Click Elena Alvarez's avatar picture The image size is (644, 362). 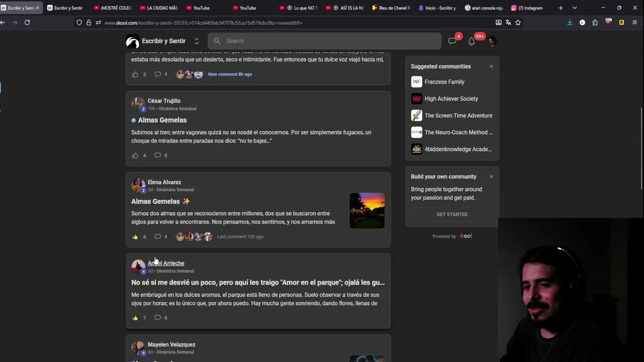pyautogui.click(x=138, y=186)
